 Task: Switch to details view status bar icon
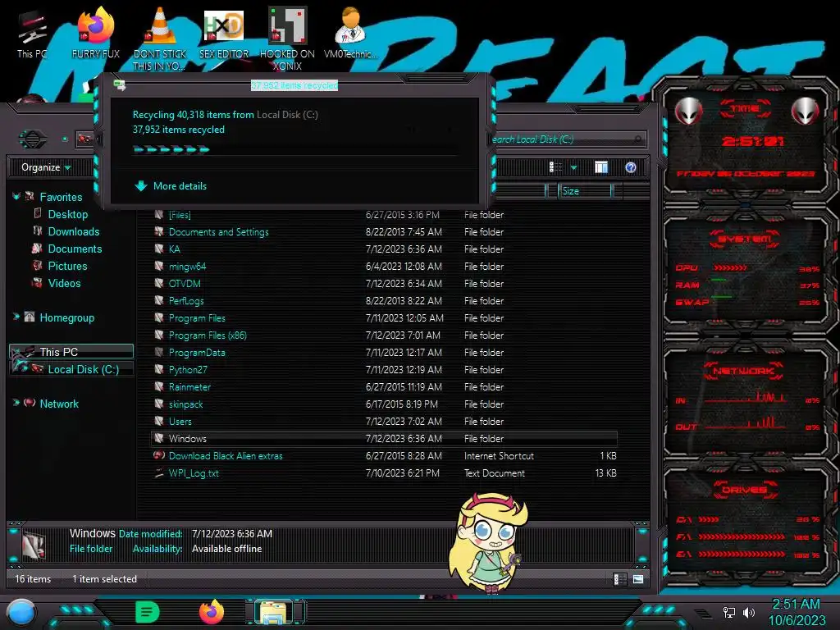point(620,578)
